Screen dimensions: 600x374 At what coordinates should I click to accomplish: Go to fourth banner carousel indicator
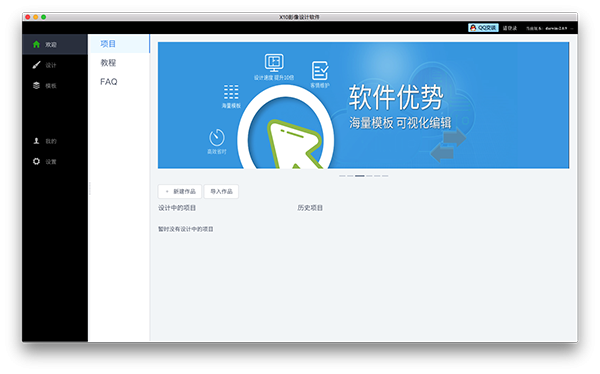click(369, 176)
